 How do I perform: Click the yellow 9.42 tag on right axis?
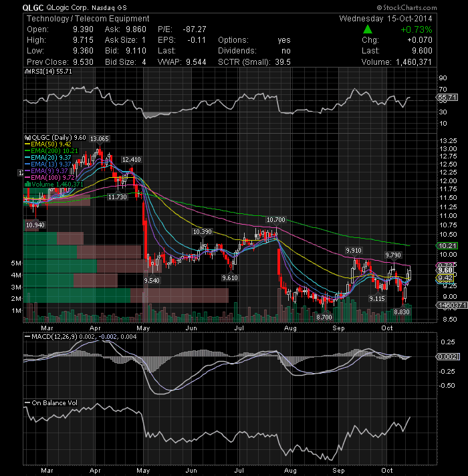445,277
